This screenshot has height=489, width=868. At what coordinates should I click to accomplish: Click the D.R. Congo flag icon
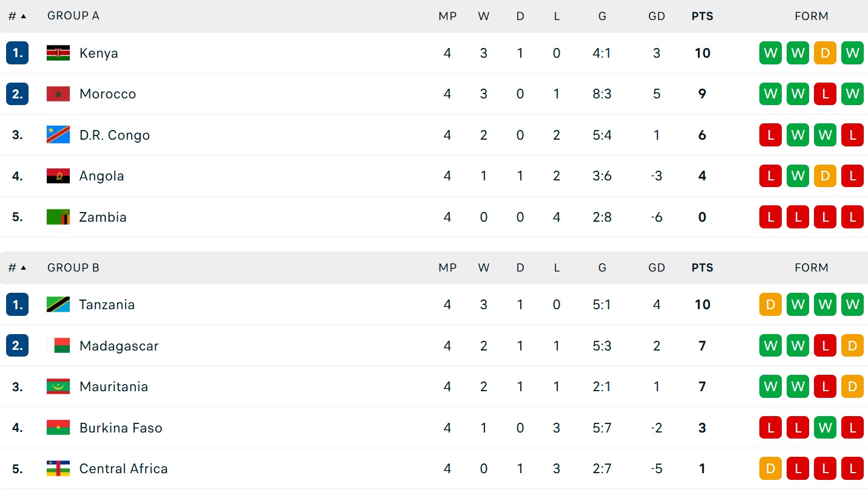(x=58, y=135)
